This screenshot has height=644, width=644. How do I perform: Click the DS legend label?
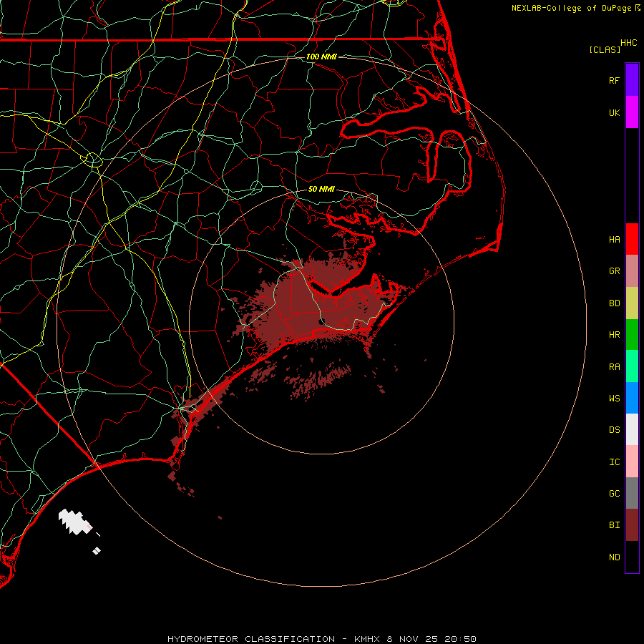tap(615, 430)
